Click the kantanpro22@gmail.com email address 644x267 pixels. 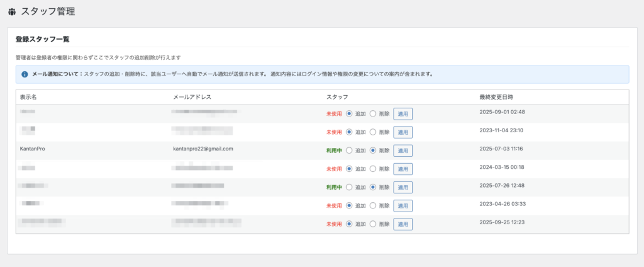[x=203, y=149]
